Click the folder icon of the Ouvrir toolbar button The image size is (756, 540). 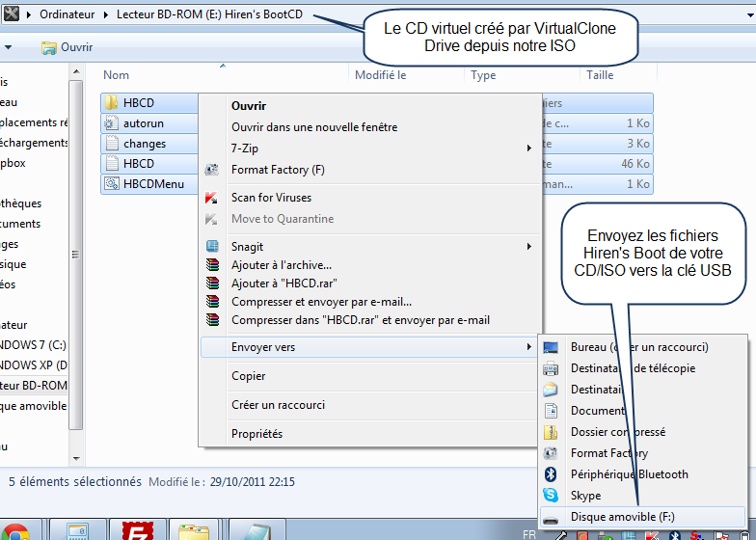(48, 47)
